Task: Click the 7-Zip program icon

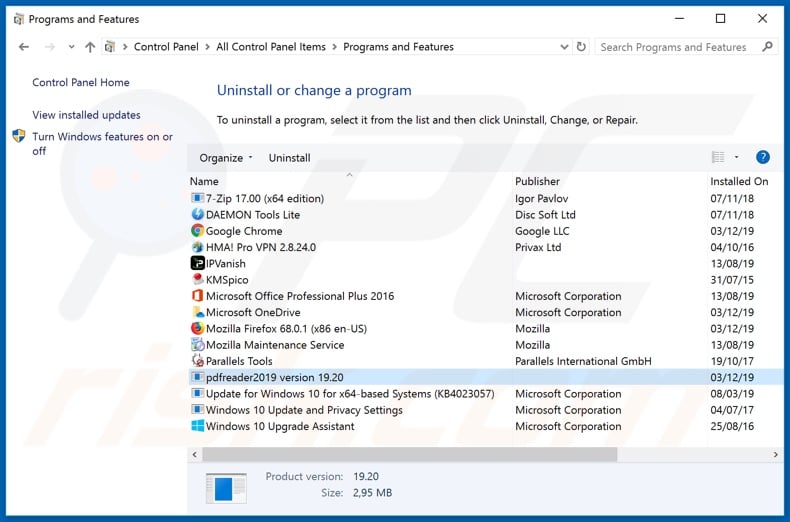Action: (x=198, y=198)
